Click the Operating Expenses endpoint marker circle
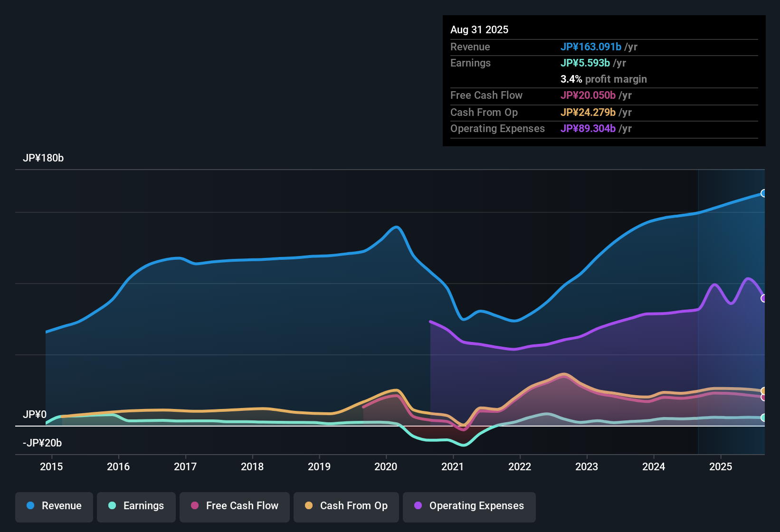780x532 pixels. tap(764, 298)
